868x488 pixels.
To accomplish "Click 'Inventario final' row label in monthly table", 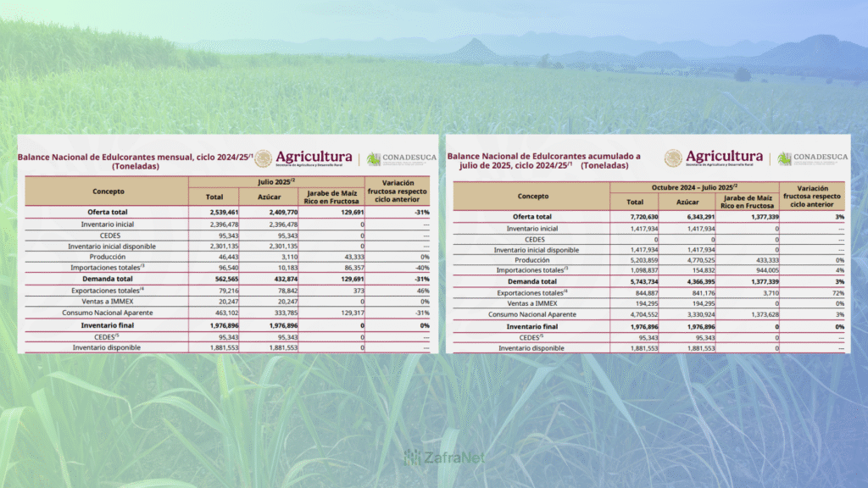I will pyautogui.click(x=107, y=324).
